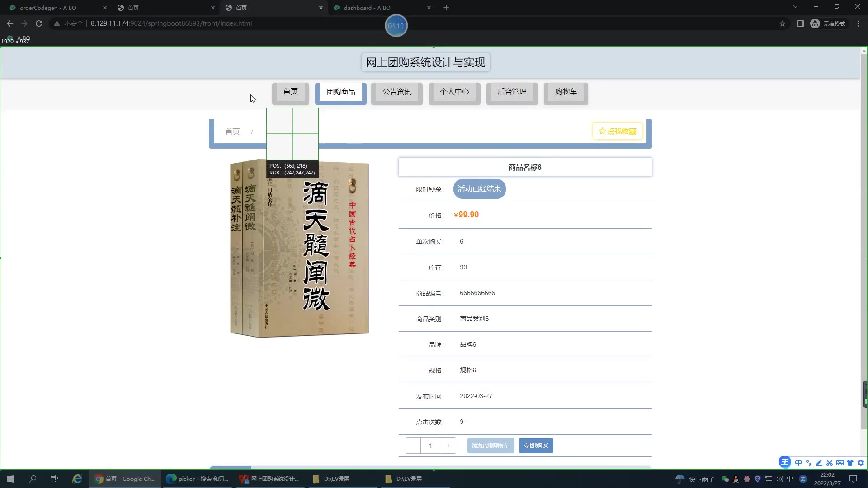
Task: Open Internet Explorer from taskbar
Action: tap(77, 479)
